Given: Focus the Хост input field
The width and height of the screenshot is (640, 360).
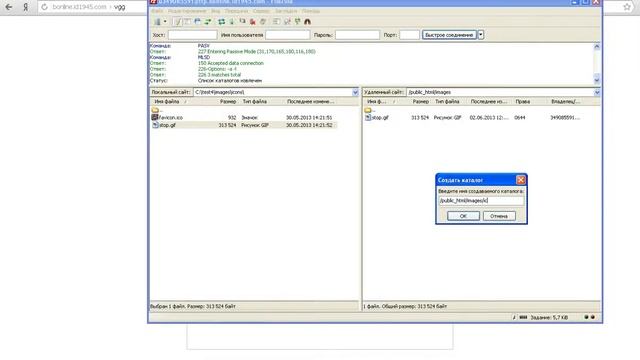Looking at the screenshot, I should tap(192, 35).
